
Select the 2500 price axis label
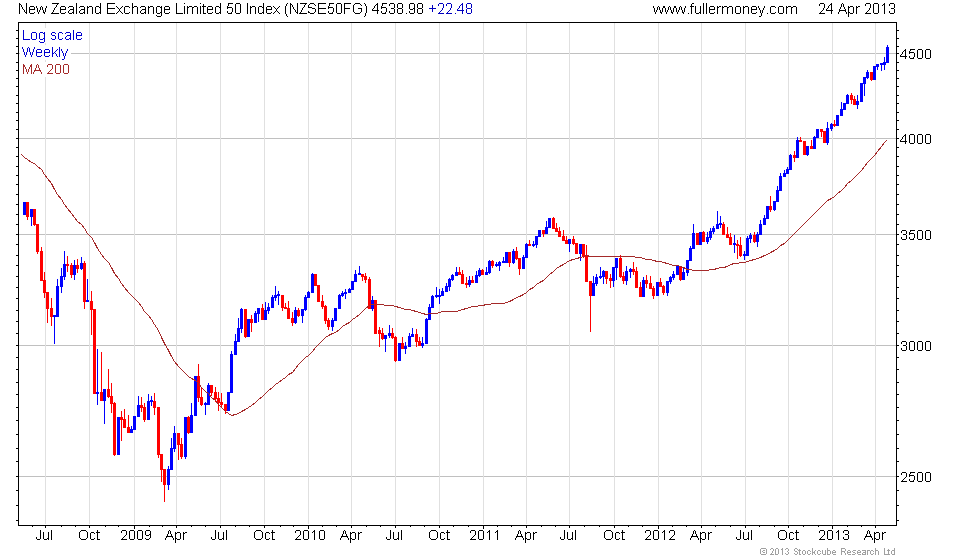click(915, 478)
